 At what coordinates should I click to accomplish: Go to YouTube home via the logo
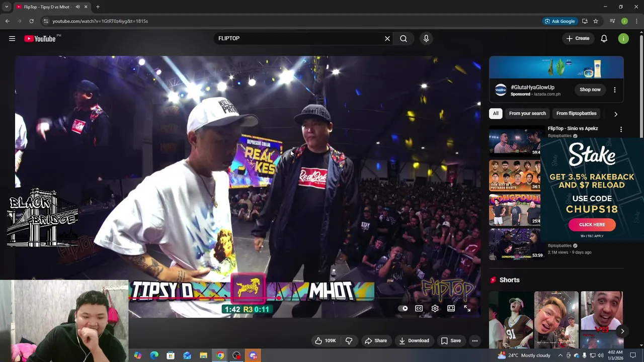pyautogui.click(x=40, y=39)
